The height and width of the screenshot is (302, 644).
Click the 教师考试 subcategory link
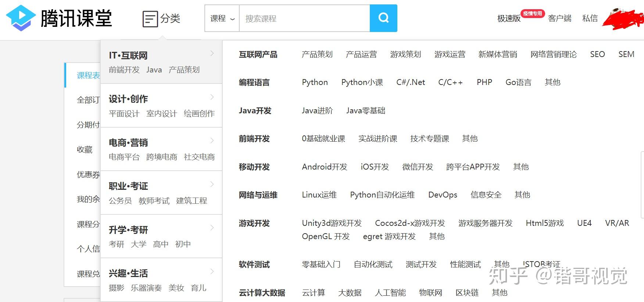click(154, 201)
